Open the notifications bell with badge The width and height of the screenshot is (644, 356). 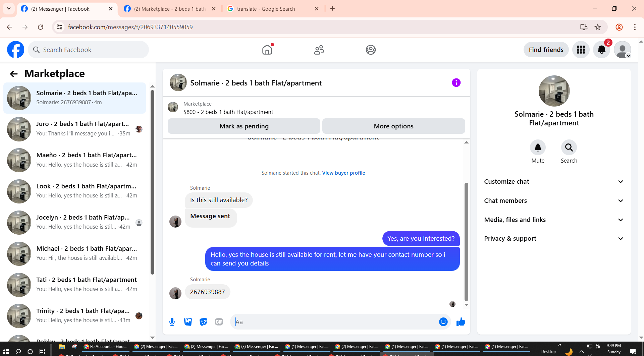coord(602,50)
